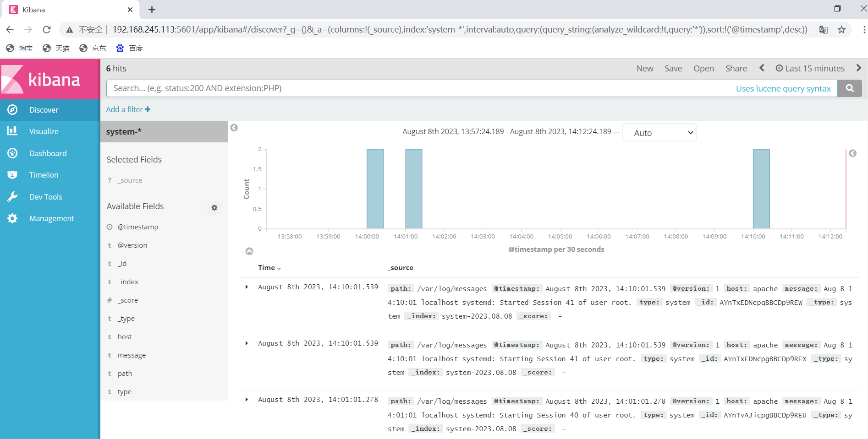The image size is (868, 439).
Task: Select the _score available field
Action: click(x=127, y=300)
